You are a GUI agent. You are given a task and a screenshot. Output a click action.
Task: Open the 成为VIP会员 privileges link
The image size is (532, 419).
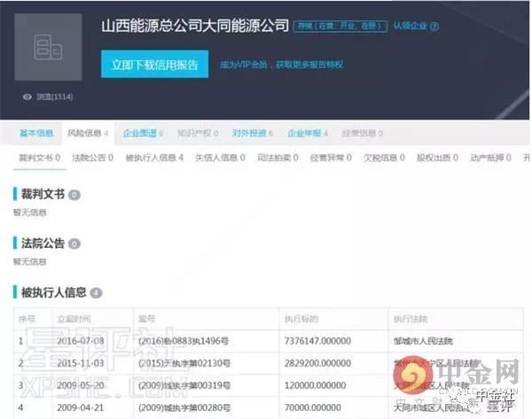[281, 65]
